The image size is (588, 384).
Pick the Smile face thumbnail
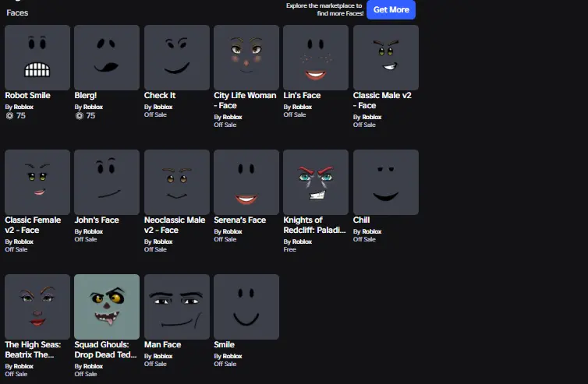click(x=246, y=307)
